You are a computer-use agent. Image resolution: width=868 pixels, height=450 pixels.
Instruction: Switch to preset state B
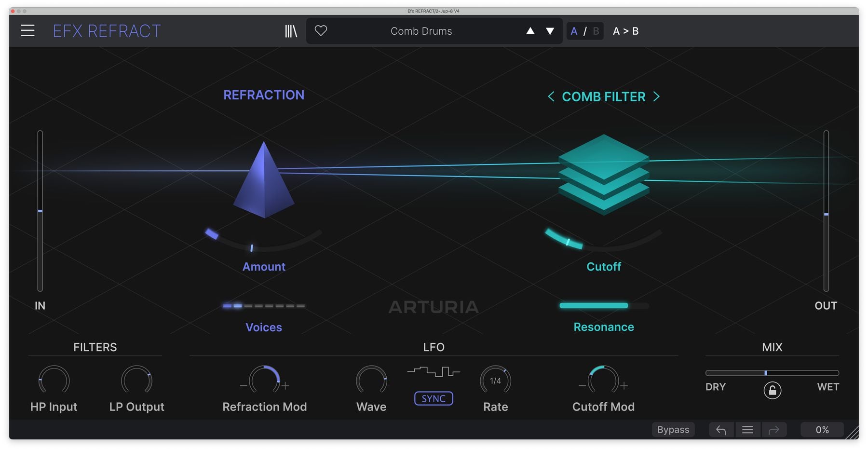(596, 31)
